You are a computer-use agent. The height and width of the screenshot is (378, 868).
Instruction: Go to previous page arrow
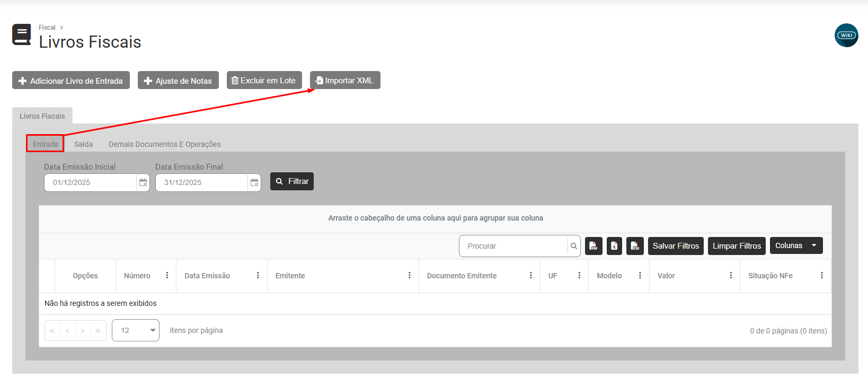click(67, 330)
